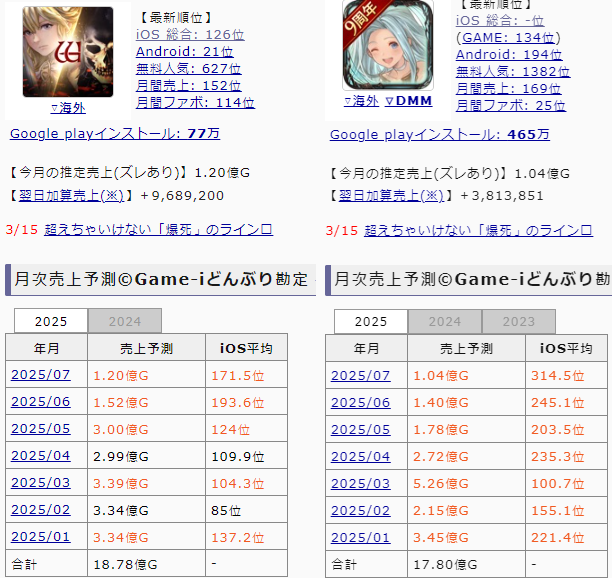Open Android: 194位 ranking link

tap(509, 55)
